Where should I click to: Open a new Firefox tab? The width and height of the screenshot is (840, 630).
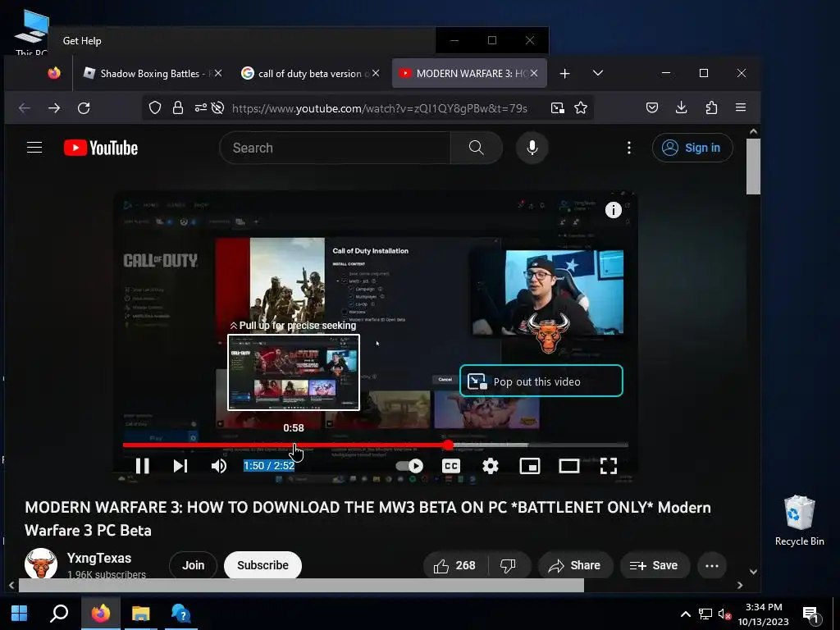coord(564,73)
